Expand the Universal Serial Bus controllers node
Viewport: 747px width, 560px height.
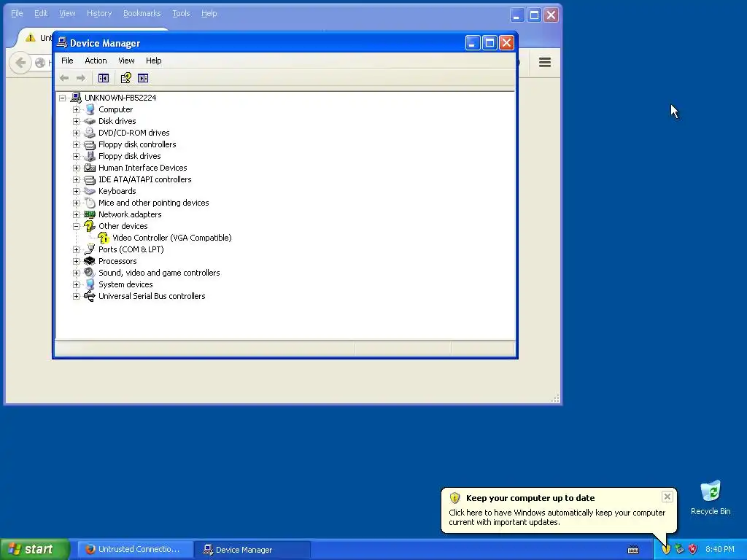tap(76, 296)
